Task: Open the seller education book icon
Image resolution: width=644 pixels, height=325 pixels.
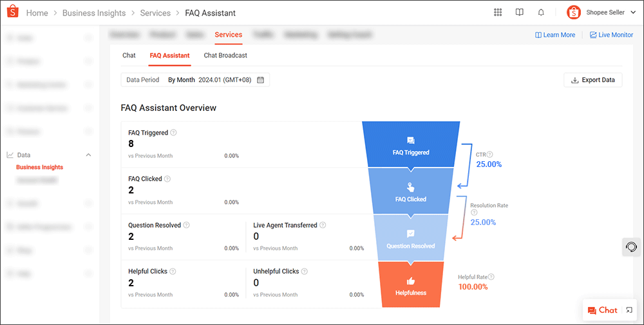Action: tap(520, 12)
